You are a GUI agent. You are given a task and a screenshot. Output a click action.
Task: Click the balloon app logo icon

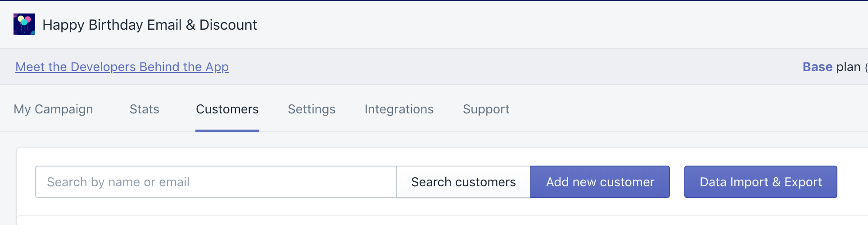tap(24, 24)
